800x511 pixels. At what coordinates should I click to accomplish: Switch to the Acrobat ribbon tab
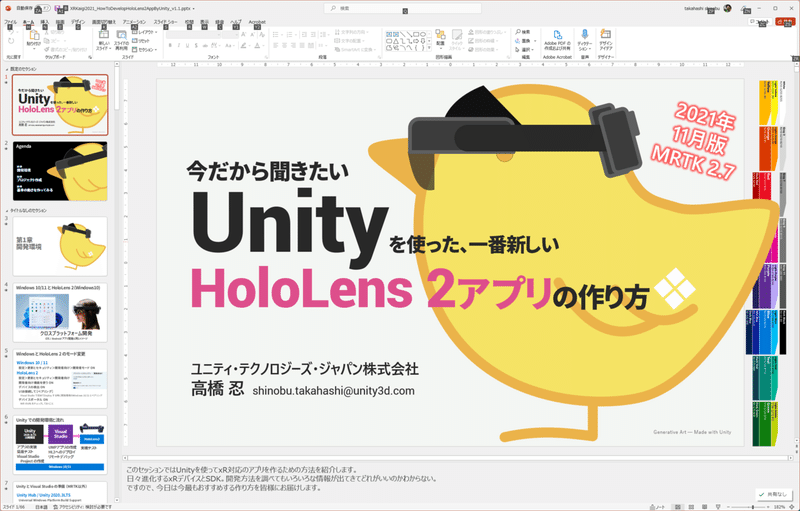click(x=257, y=22)
